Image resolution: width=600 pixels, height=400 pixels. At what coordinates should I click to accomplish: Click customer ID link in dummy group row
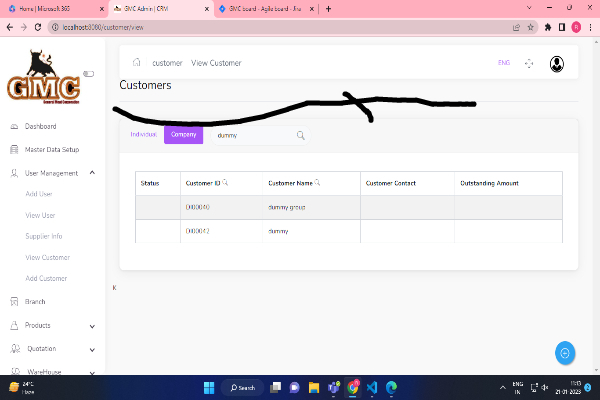click(197, 207)
